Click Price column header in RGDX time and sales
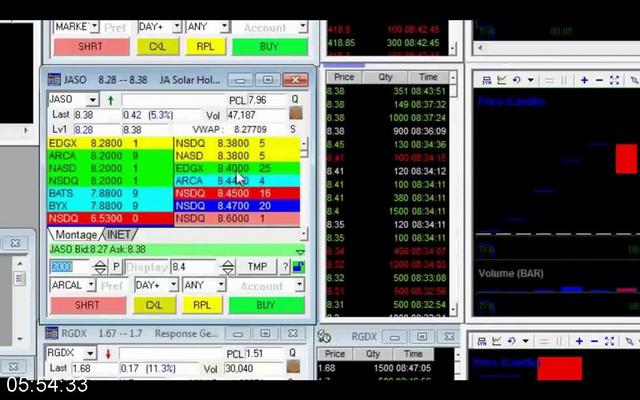 (x=335, y=354)
